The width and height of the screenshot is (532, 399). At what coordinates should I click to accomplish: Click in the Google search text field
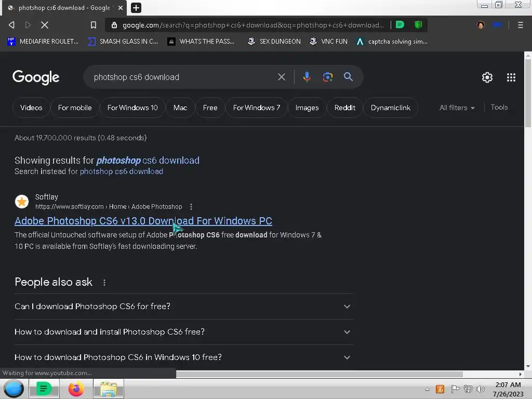[183, 77]
